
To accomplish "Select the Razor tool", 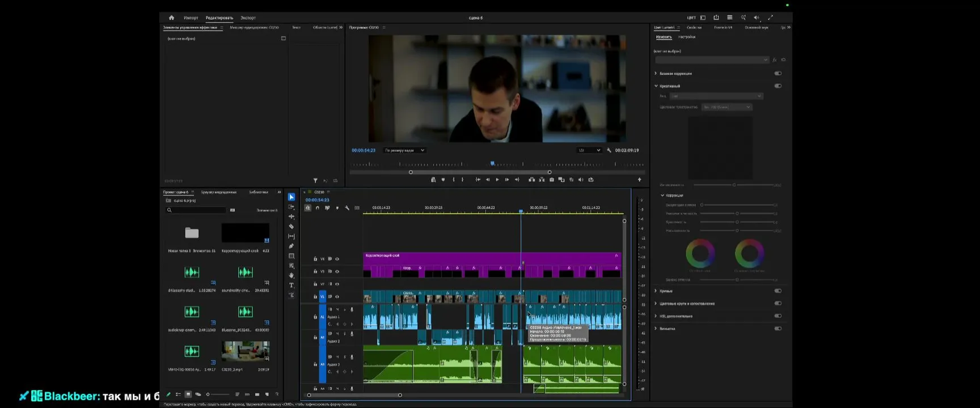I will 292,227.
